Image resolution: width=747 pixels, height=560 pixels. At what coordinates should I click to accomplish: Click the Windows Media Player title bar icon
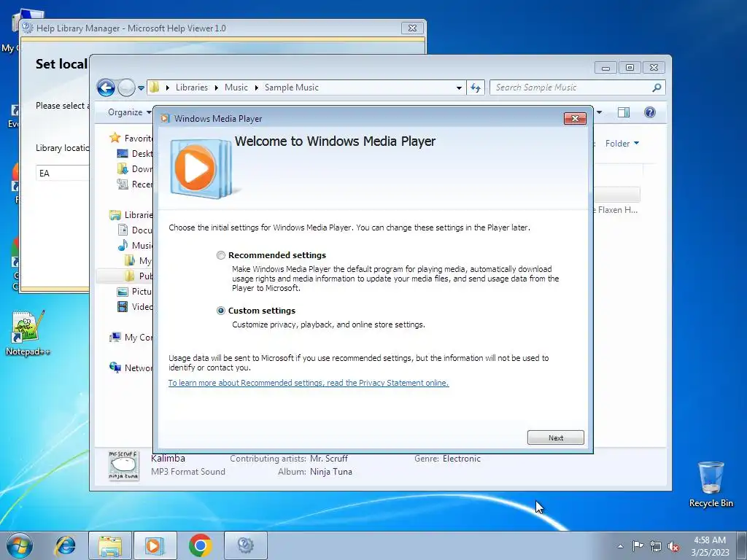[x=165, y=119]
